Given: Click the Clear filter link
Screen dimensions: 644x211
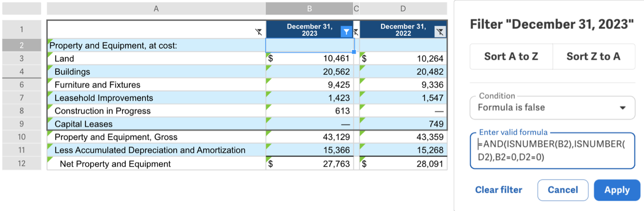Looking at the screenshot, I should point(499,190).
